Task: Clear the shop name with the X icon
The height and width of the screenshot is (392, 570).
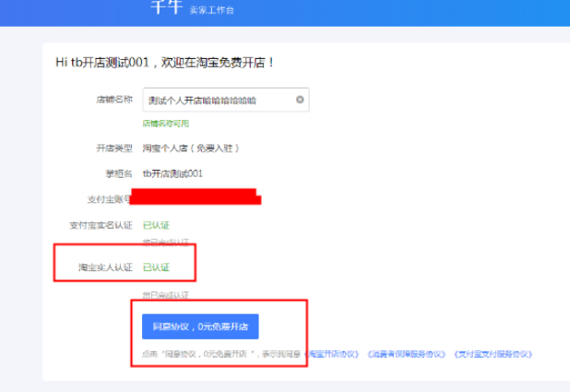Action: tap(300, 100)
